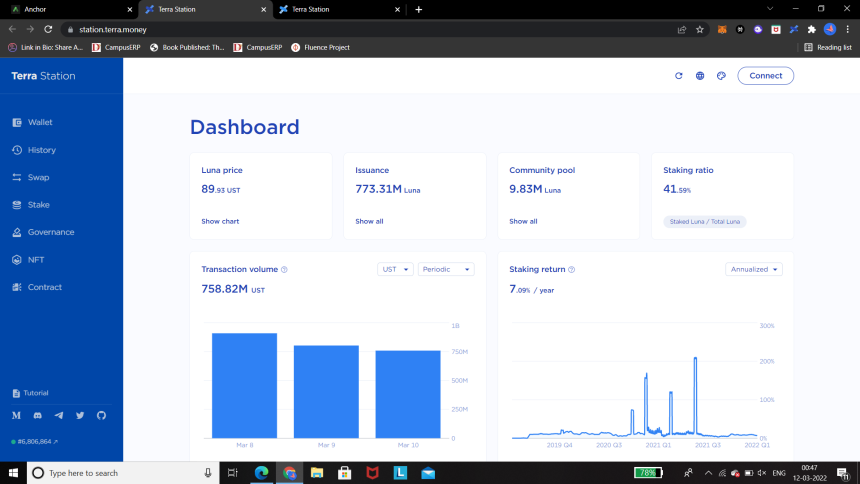This screenshot has width=860, height=484.
Task: Open the Discord icon in sidebar footer
Action: click(x=37, y=415)
